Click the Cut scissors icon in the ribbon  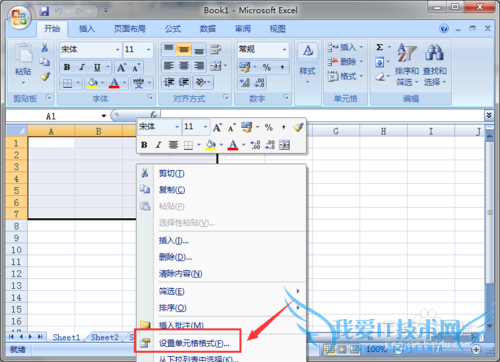pyautogui.click(x=44, y=48)
